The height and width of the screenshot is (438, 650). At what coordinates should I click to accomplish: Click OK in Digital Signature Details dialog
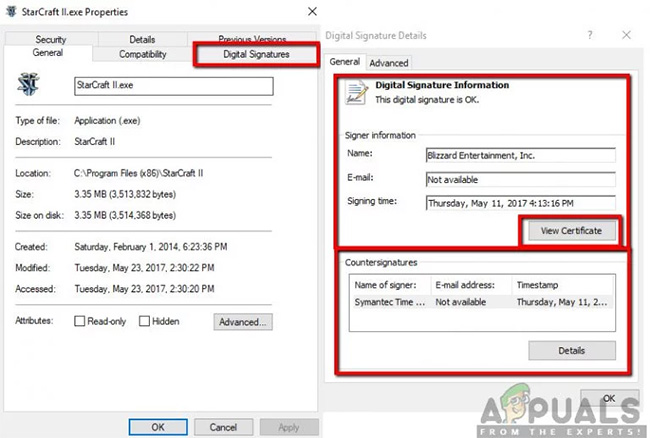coord(609,398)
